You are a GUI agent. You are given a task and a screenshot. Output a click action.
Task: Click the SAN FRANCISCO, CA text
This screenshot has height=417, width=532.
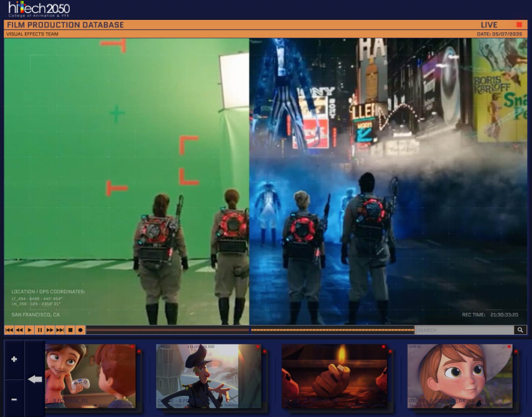[x=35, y=314]
